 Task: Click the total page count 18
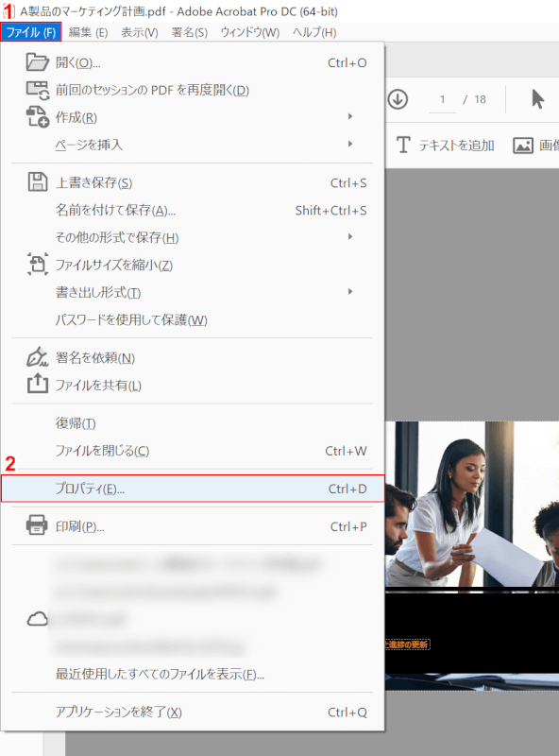[x=480, y=99]
